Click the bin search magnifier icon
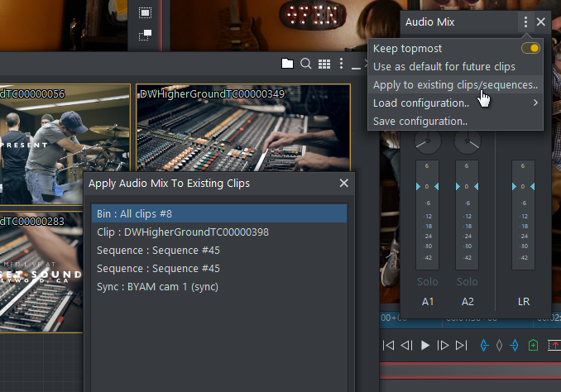561x392 pixels. [x=306, y=64]
